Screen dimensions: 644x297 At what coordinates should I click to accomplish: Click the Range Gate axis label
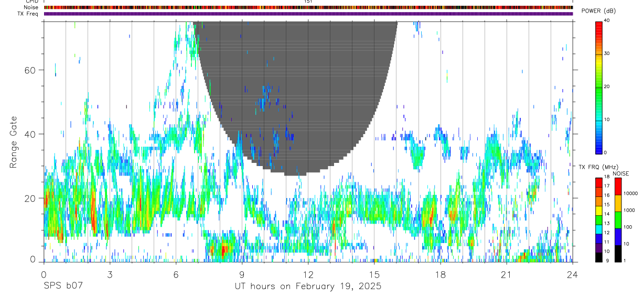coord(14,142)
